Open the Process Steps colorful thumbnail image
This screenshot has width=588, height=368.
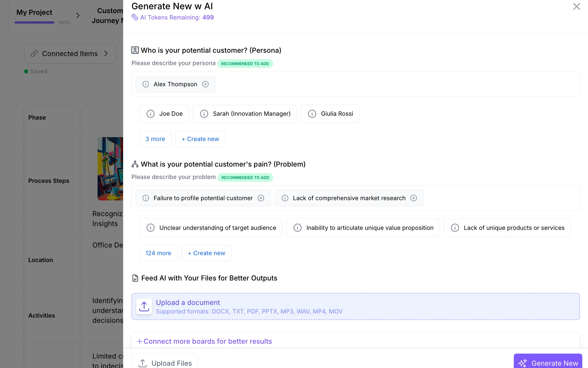click(110, 169)
